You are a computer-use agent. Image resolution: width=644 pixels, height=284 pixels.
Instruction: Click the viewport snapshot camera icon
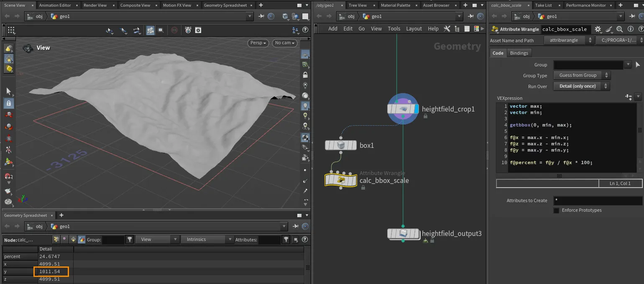coord(188,30)
